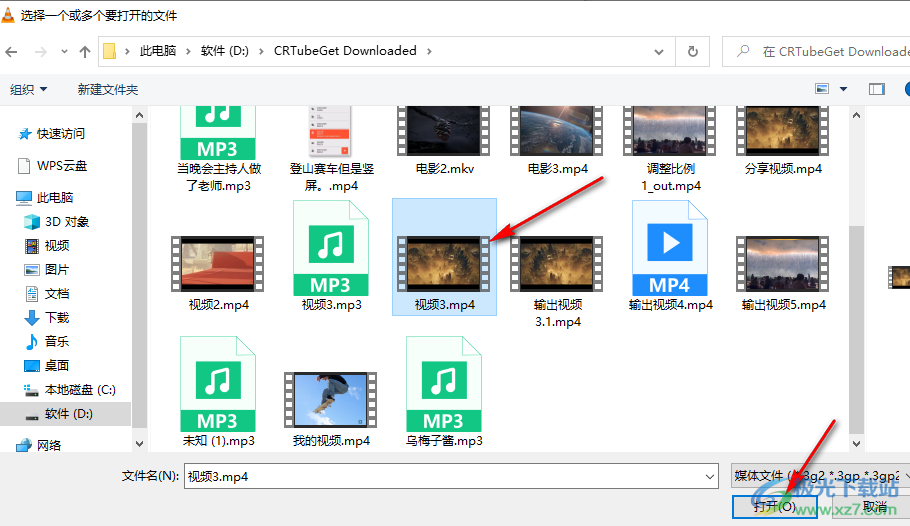The height and width of the screenshot is (526, 910).
Task: Open the 组织 menu
Action: click(x=28, y=89)
